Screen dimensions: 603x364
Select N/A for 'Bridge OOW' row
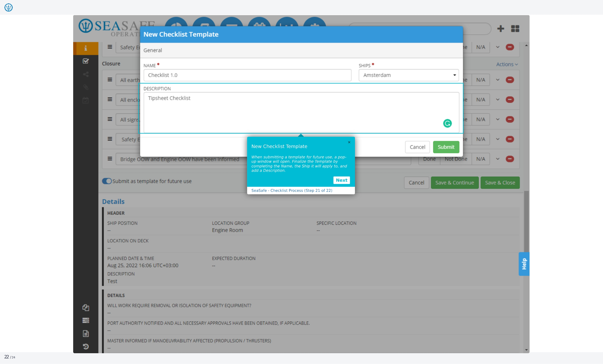point(481,159)
